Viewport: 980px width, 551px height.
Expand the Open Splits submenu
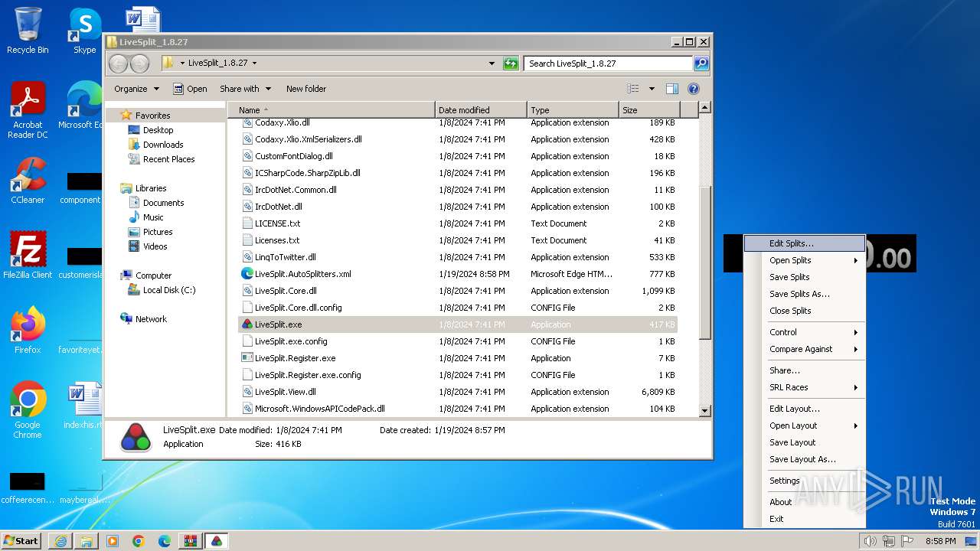point(804,260)
